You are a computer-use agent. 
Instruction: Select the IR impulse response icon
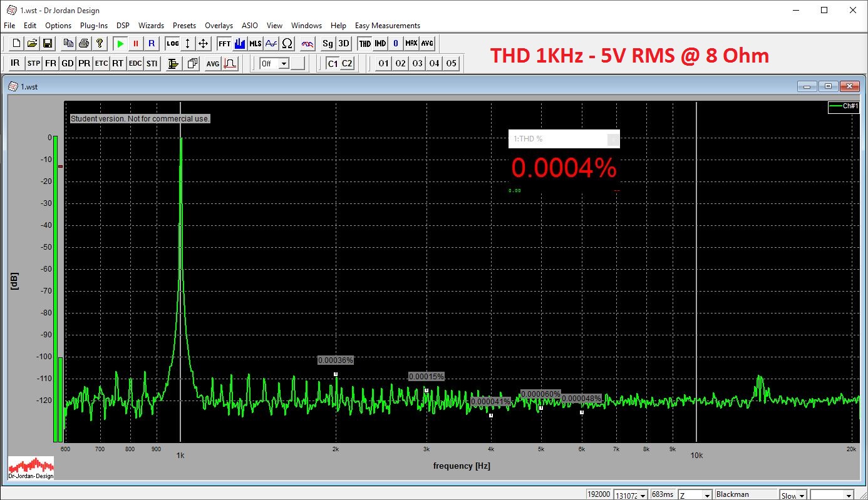click(16, 64)
